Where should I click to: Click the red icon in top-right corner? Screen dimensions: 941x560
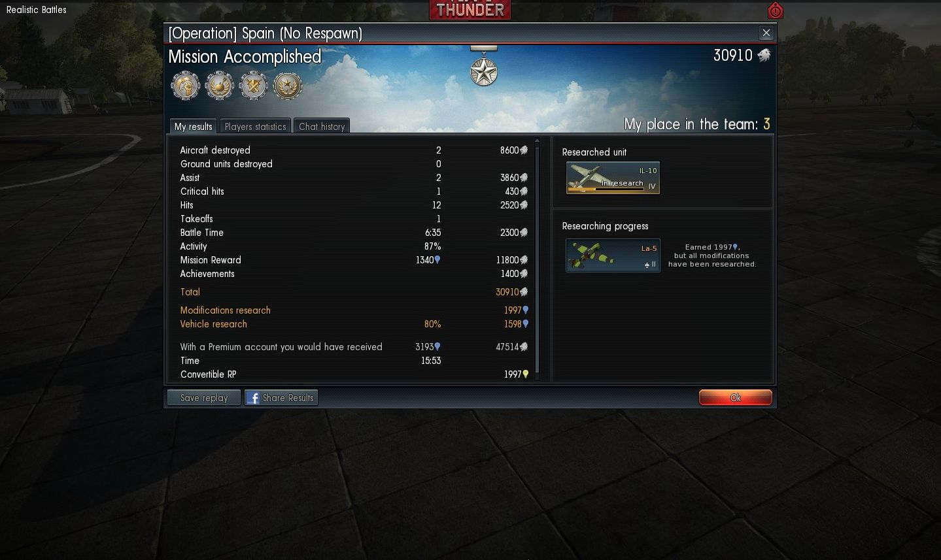coord(775,10)
